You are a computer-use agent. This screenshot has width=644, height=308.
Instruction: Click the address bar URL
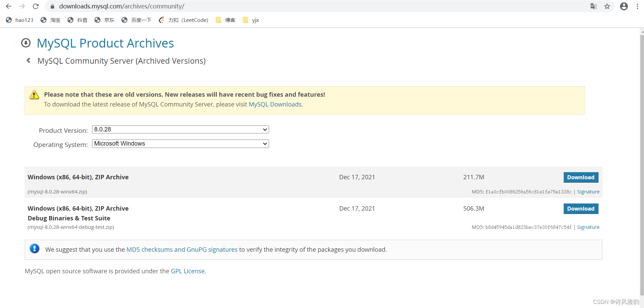pyautogui.click(x=122, y=6)
